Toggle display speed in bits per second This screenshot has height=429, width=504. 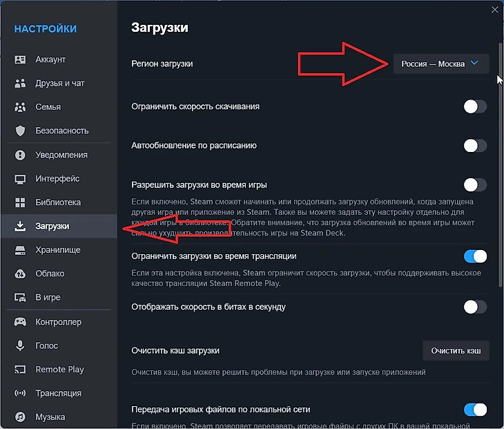(x=475, y=307)
